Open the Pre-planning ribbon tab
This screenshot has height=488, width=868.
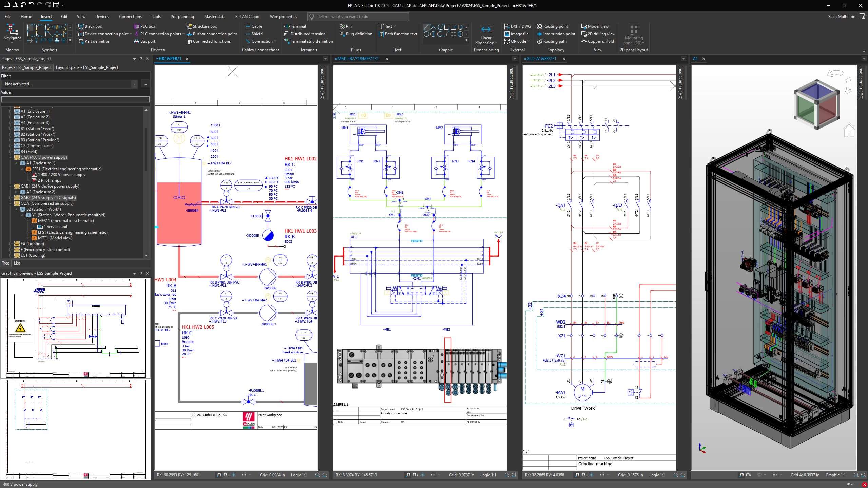tap(182, 16)
